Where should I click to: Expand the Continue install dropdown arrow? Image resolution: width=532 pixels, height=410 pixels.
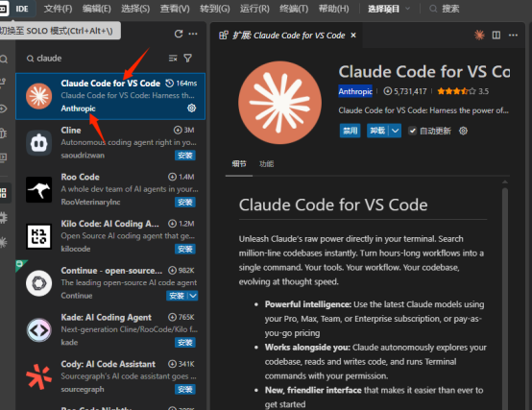[193, 296]
